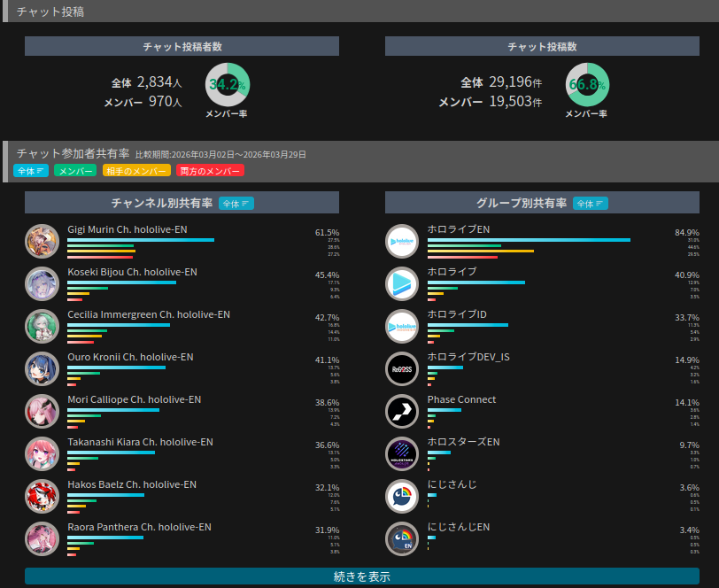
Task: Select the にじさんじEN group name
Action: (x=459, y=527)
